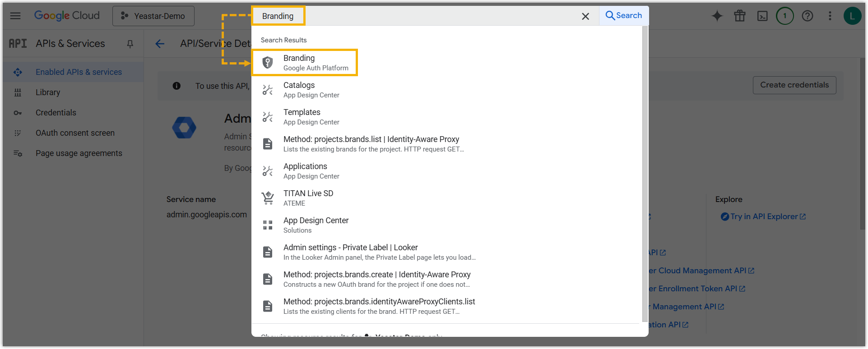
Task: Open the help question mark icon
Action: point(807,16)
